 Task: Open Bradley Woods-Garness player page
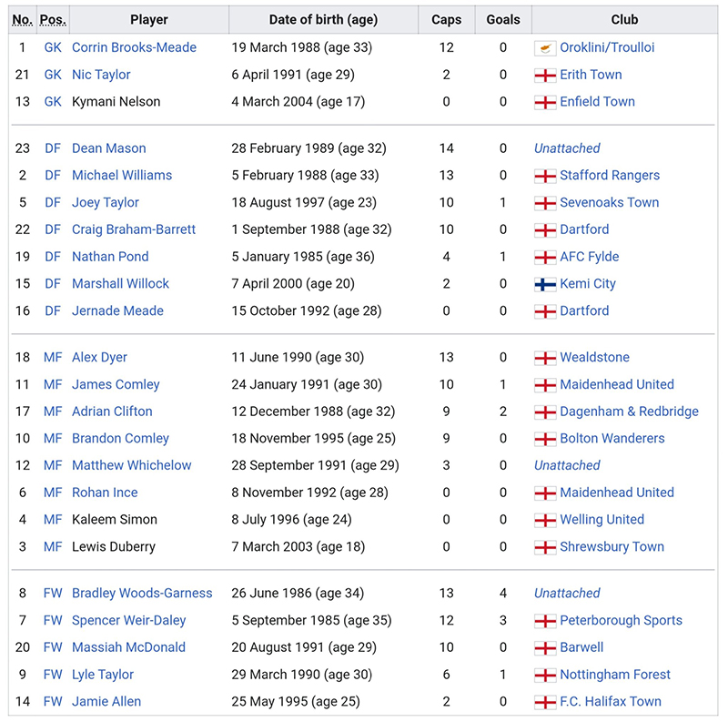142,594
